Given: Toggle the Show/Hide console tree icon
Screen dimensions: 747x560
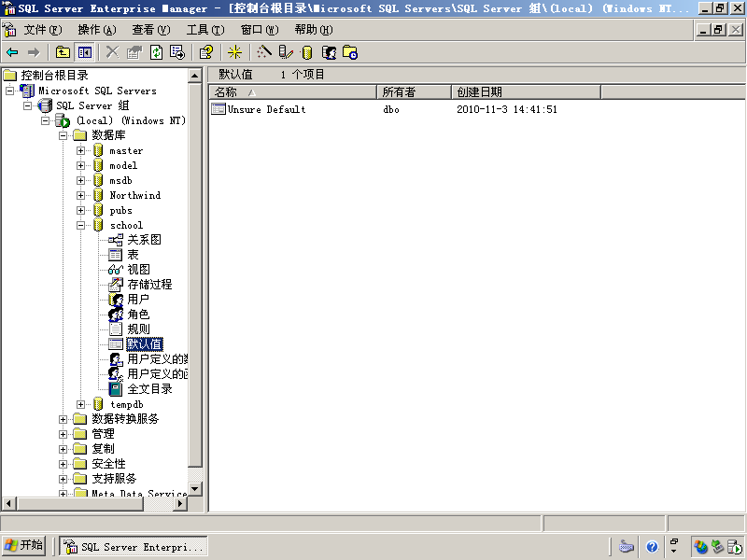Looking at the screenshot, I should tap(85, 52).
